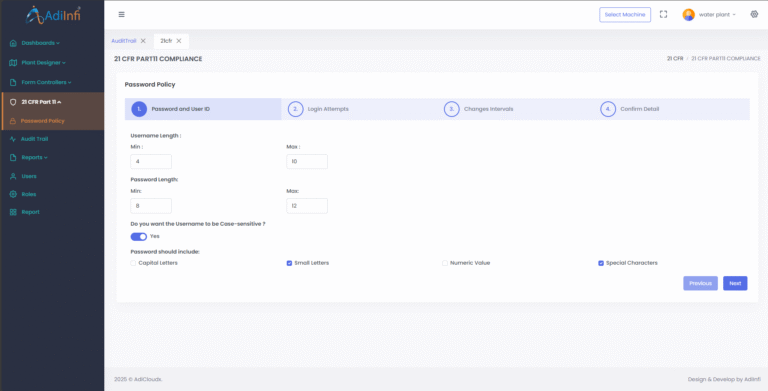Close the 21cfr tab
The width and height of the screenshot is (768, 391).
point(179,41)
